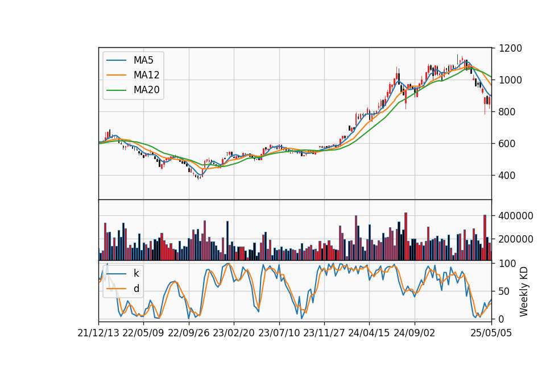Click the 25/05/05 date label
Screen dimensions: 546x392
point(491,333)
